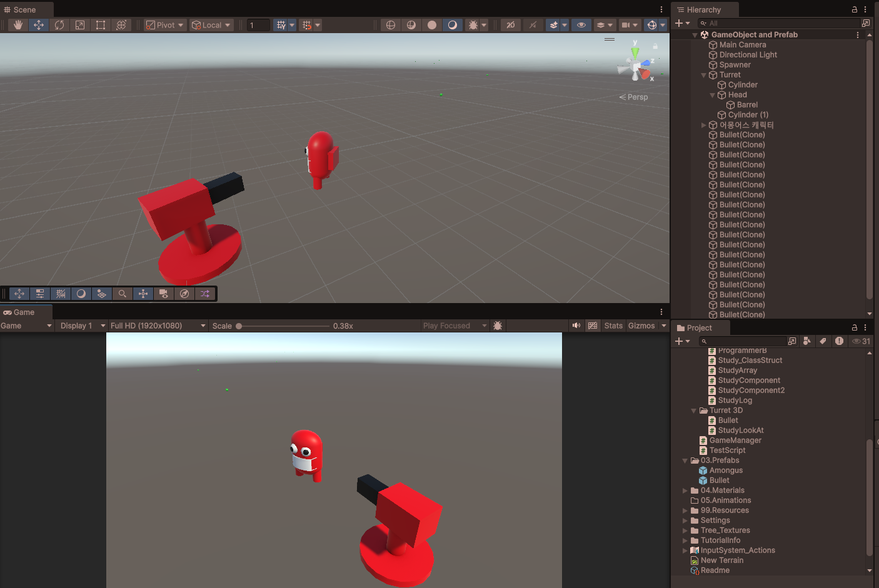This screenshot has height=588, width=879.
Task: Open the frame debugger bug icon in the Game toolbar
Action: coord(498,326)
